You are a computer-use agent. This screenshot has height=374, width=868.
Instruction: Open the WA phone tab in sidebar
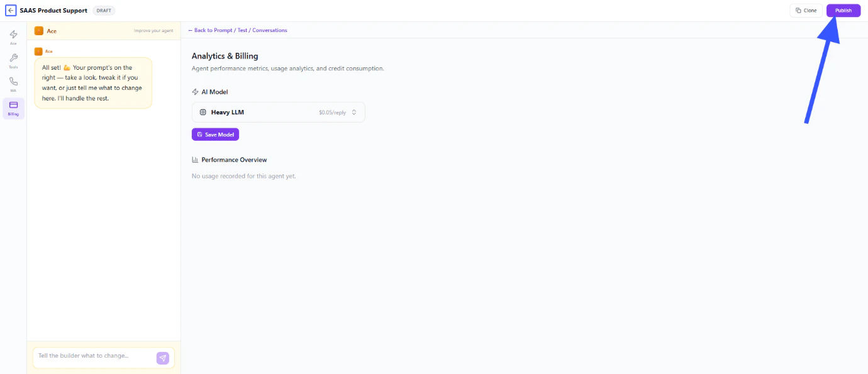[x=13, y=85]
